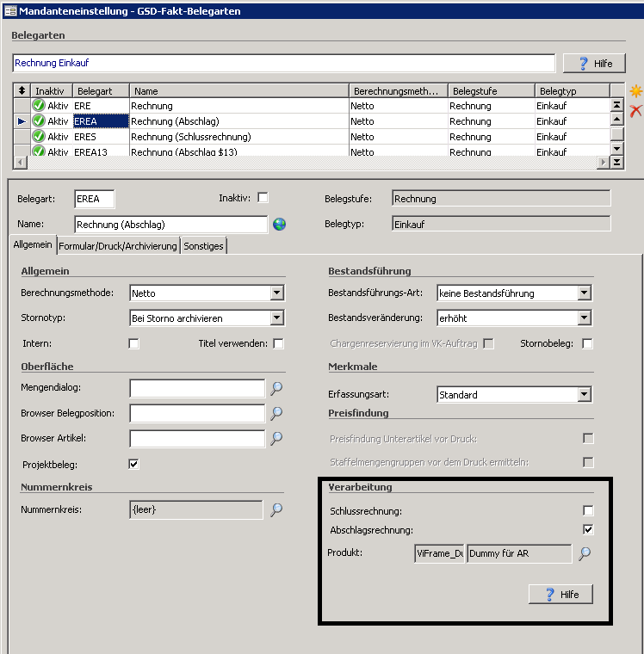Click the top Hilfe button

tap(594, 64)
